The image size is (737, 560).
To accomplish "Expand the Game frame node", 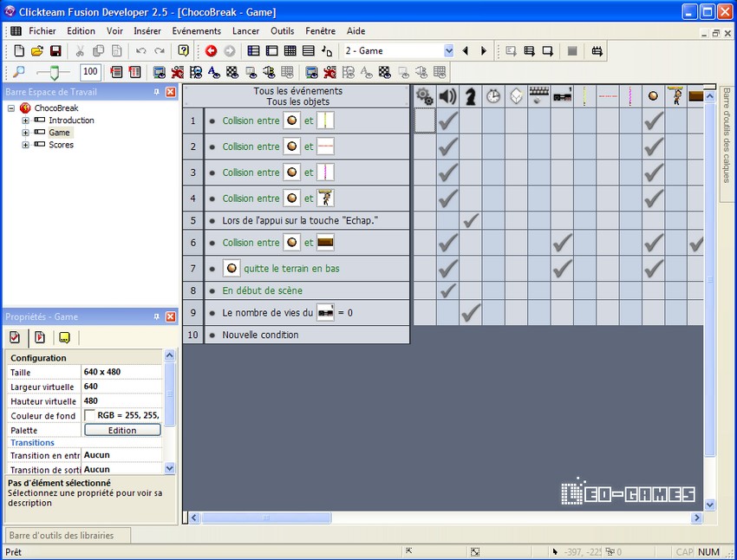I will pos(25,133).
